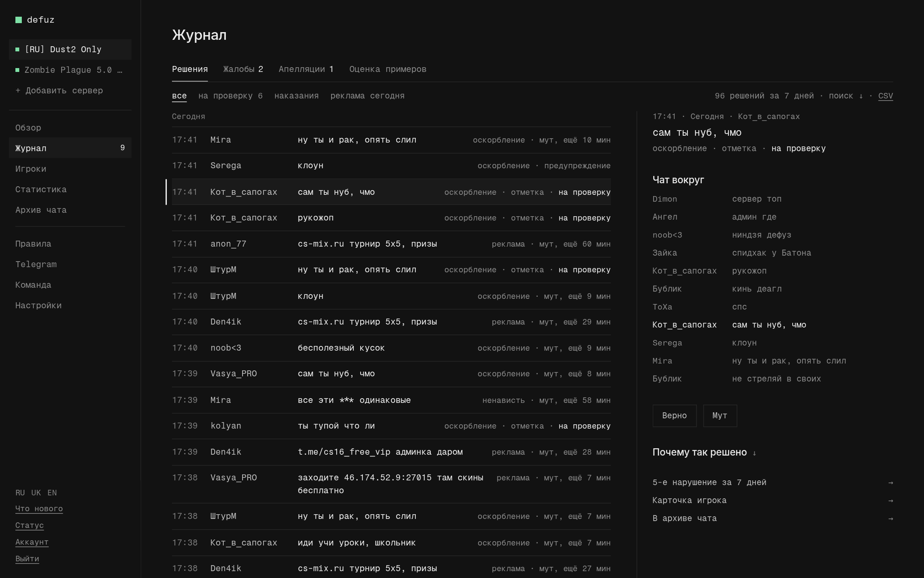Open Журнал sidebar item
Viewport: 924px width, 578px height.
click(70, 148)
